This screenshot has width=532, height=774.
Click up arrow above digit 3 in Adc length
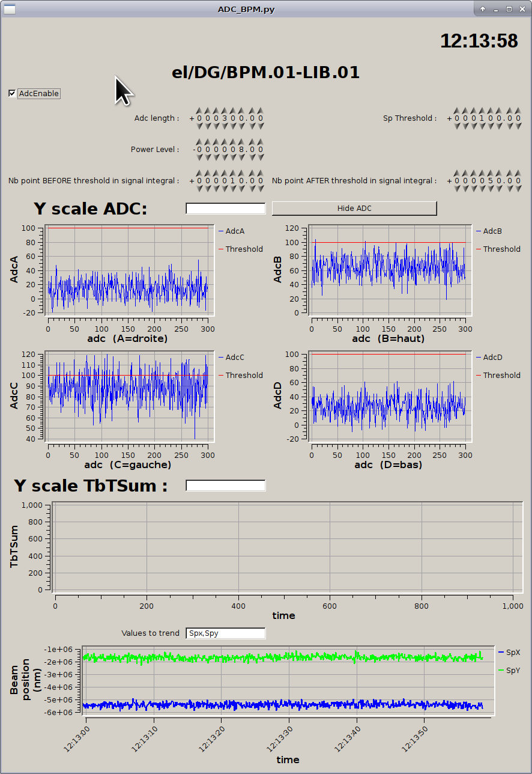point(225,111)
